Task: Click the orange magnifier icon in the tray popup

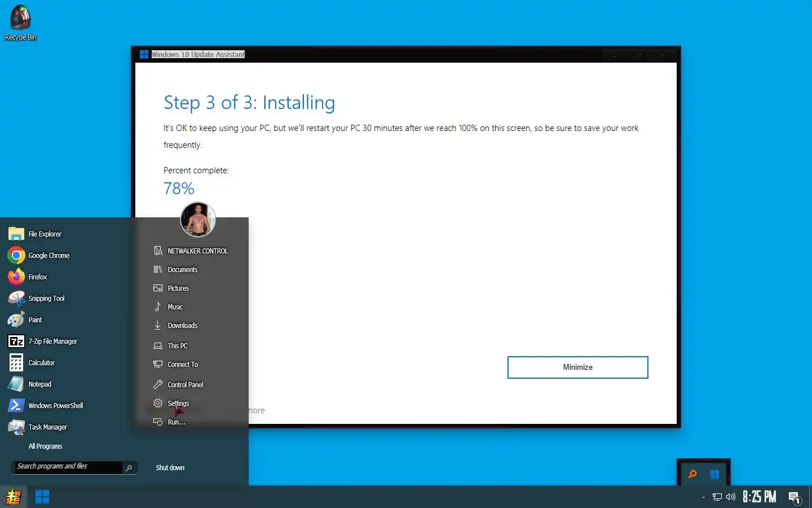Action: click(692, 474)
